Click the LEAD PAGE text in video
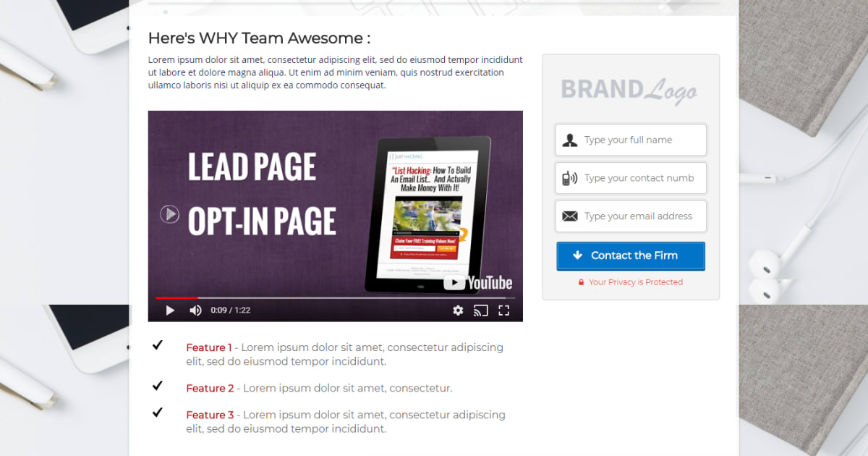The height and width of the screenshot is (456, 868). pos(252,167)
